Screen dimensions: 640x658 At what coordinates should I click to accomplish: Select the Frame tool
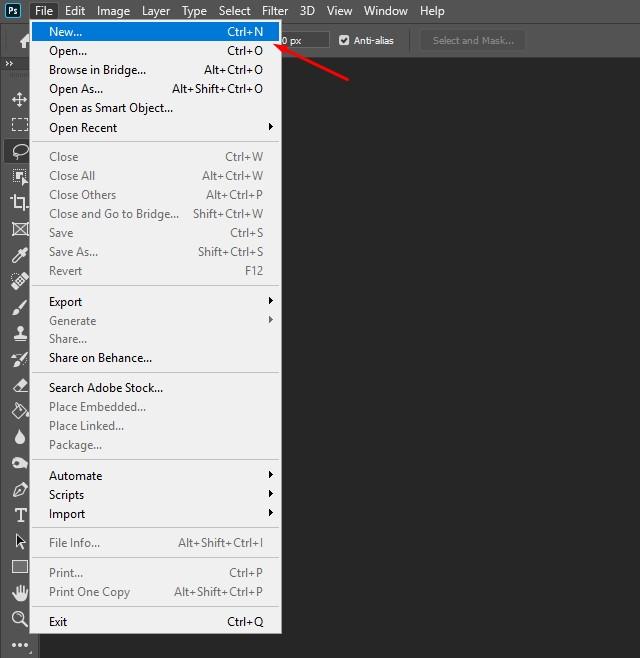pos(19,229)
